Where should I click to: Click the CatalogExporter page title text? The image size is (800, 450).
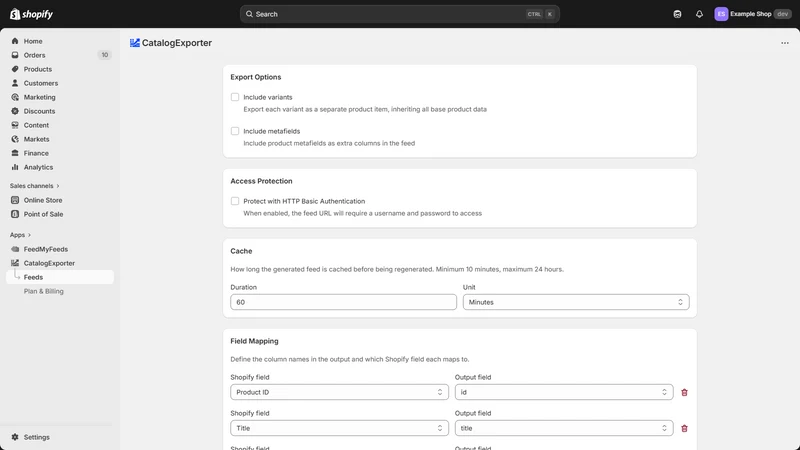[177, 43]
